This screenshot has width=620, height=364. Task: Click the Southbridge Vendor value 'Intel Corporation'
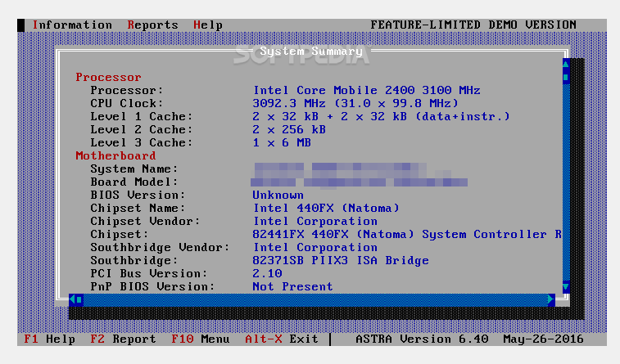315,247
